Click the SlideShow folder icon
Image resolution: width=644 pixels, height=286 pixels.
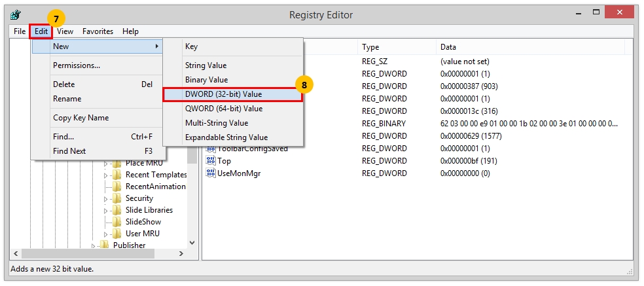[117, 222]
